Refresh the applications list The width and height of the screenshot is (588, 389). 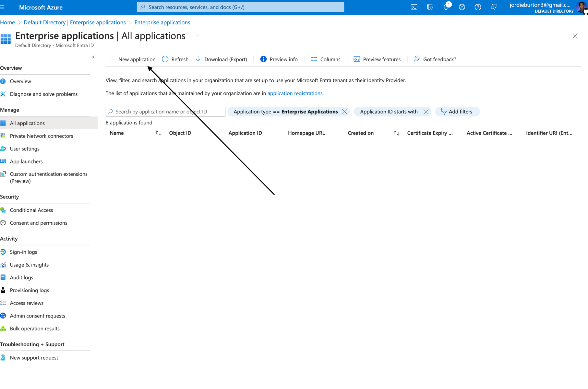[x=175, y=59]
